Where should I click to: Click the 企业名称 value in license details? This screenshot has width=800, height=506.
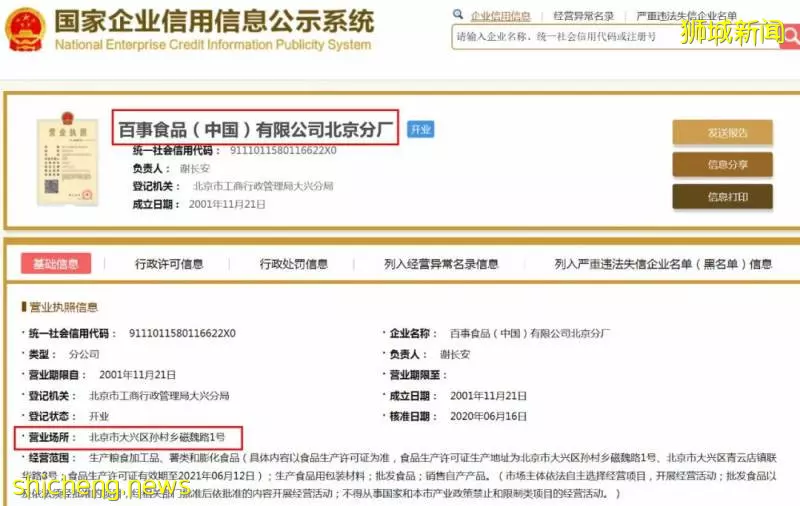[530, 334]
